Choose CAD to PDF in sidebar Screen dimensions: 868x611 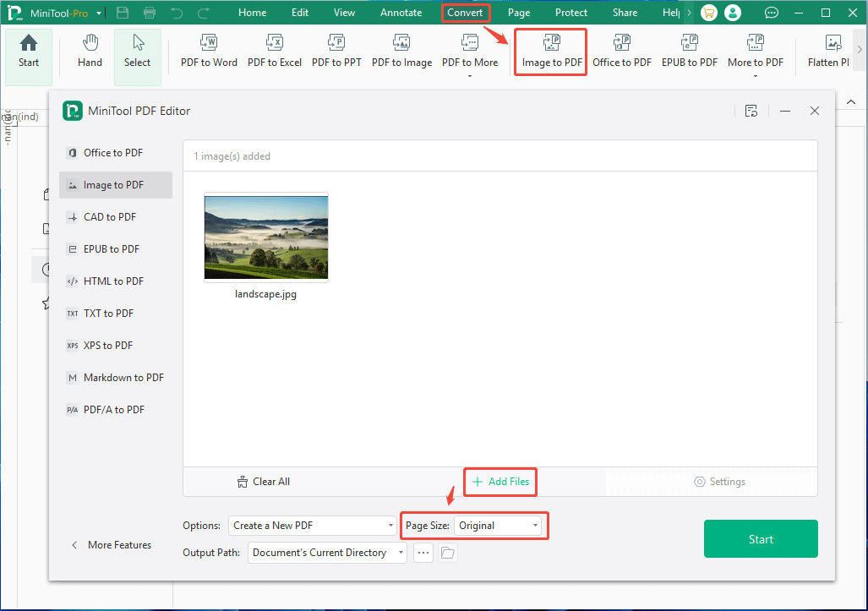click(116, 217)
